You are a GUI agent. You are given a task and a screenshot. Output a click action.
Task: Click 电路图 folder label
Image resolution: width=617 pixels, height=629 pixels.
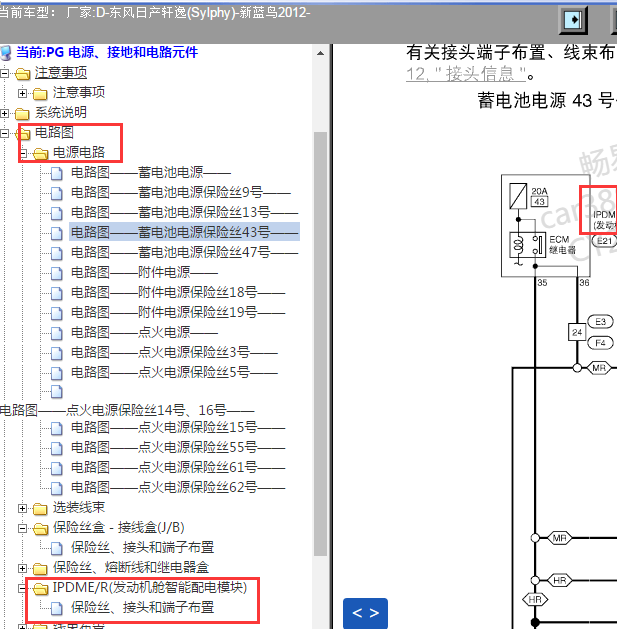(x=55, y=132)
